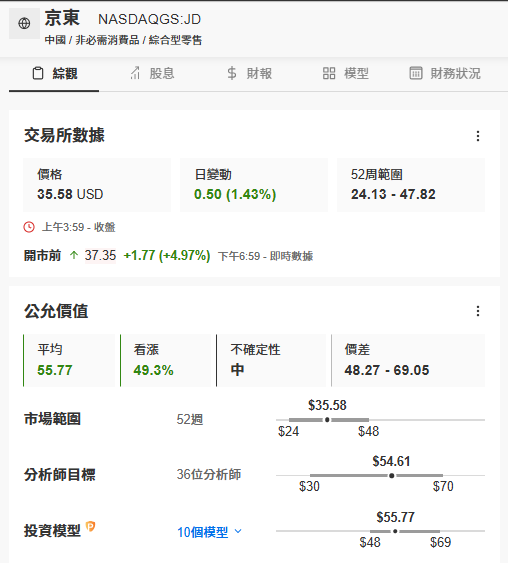
Task: Click the green up arrow beside 開市前
Action: [x=74, y=255]
